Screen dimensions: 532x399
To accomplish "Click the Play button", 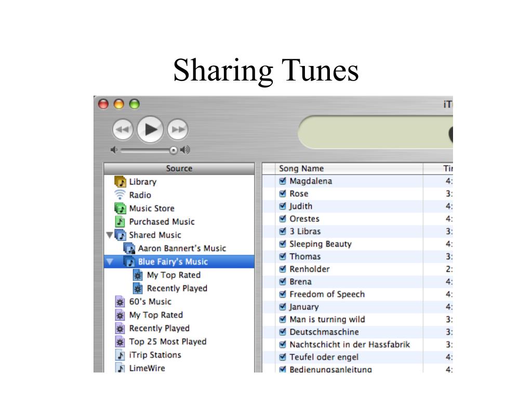I will 150,129.
